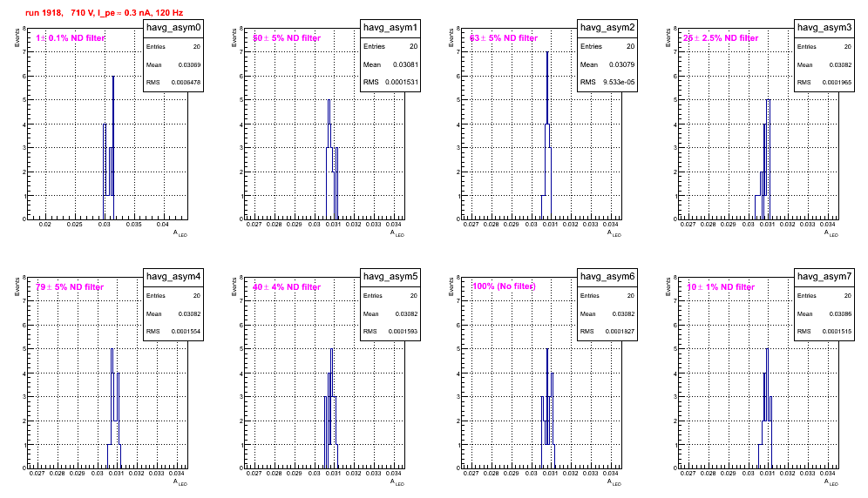The image size is (868, 498).
Task: Select the havg_asym6 stats box title
Action: (x=607, y=277)
